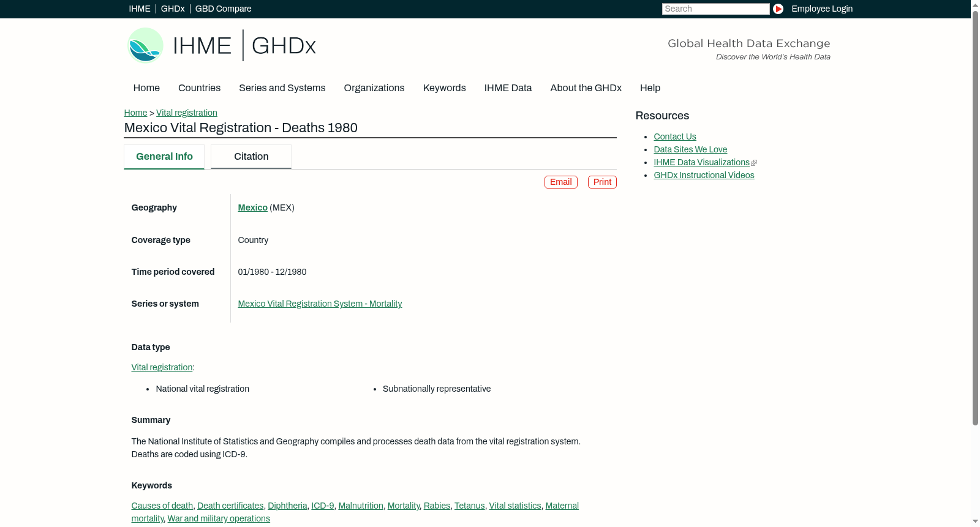
Task: Open Employee Login
Action: click(822, 9)
